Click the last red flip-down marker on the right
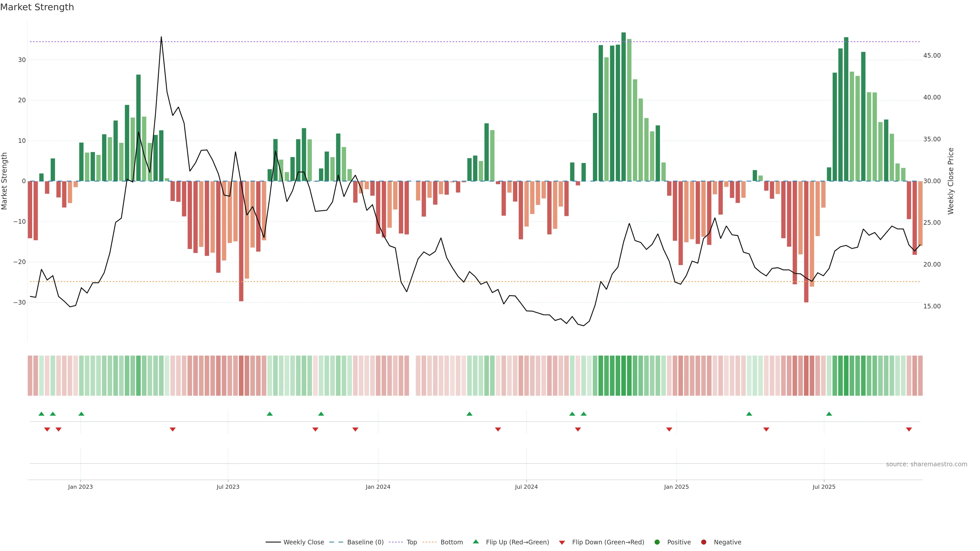980x551 pixels. pos(909,429)
